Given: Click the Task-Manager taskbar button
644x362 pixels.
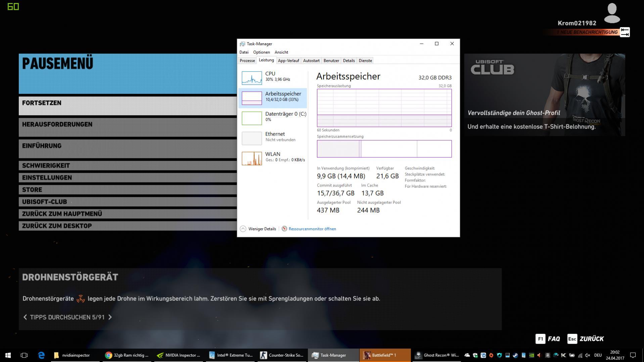Looking at the screenshot, I should point(333,355).
